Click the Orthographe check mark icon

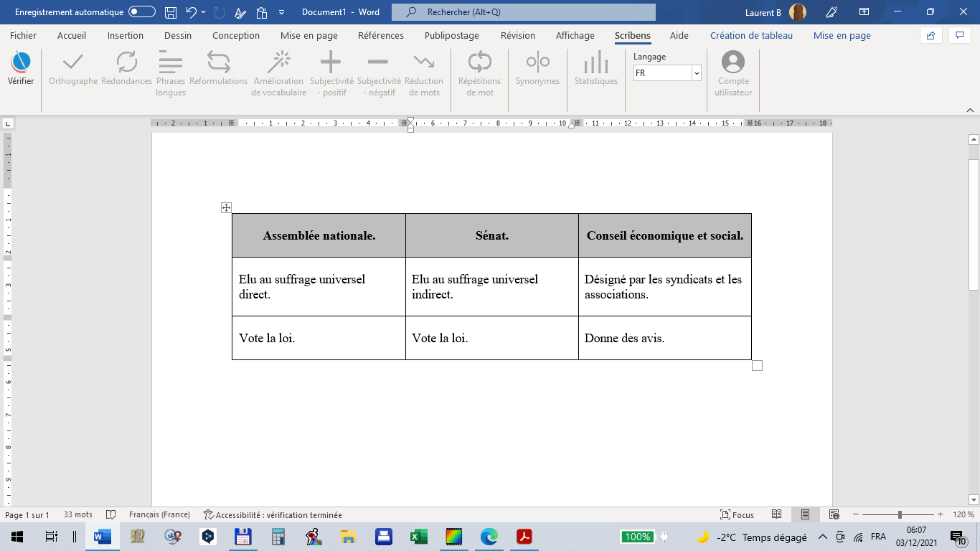73,62
